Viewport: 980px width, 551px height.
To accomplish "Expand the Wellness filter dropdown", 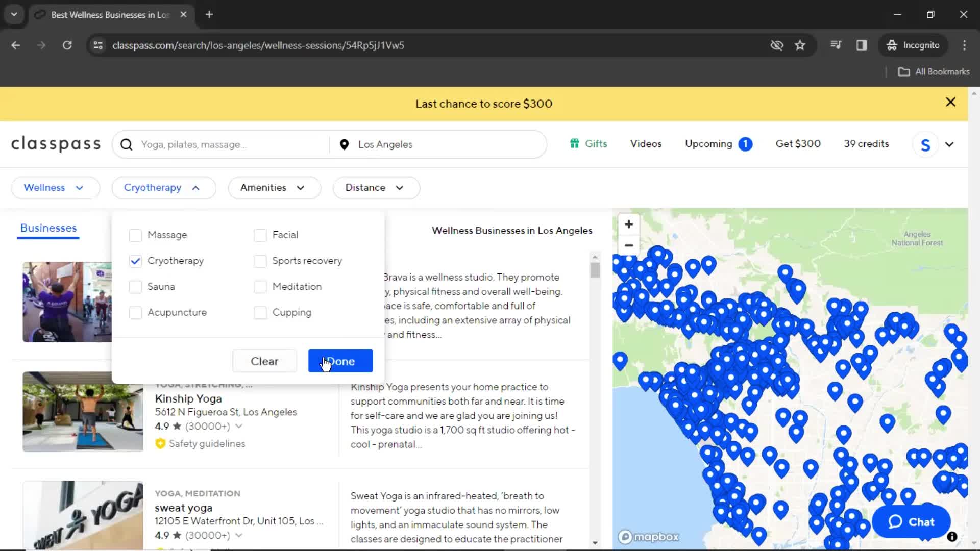I will pos(55,188).
